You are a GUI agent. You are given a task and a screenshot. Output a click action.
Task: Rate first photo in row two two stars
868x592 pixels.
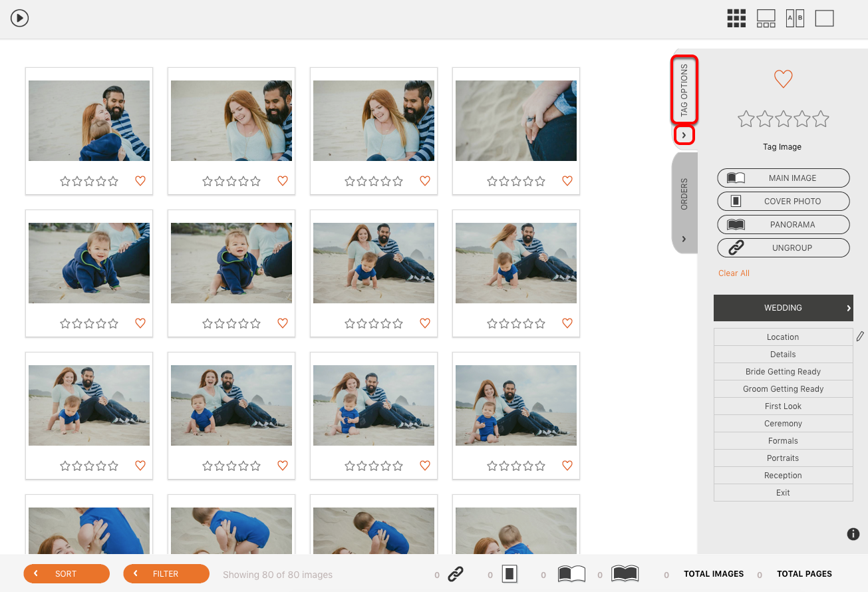click(x=77, y=323)
